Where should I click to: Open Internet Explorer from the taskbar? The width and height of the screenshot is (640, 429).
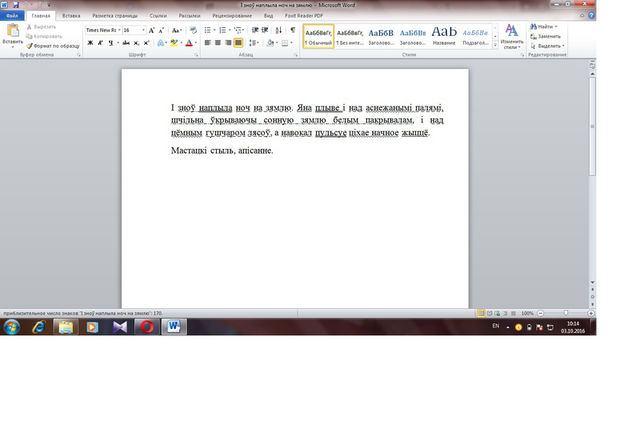point(38,327)
